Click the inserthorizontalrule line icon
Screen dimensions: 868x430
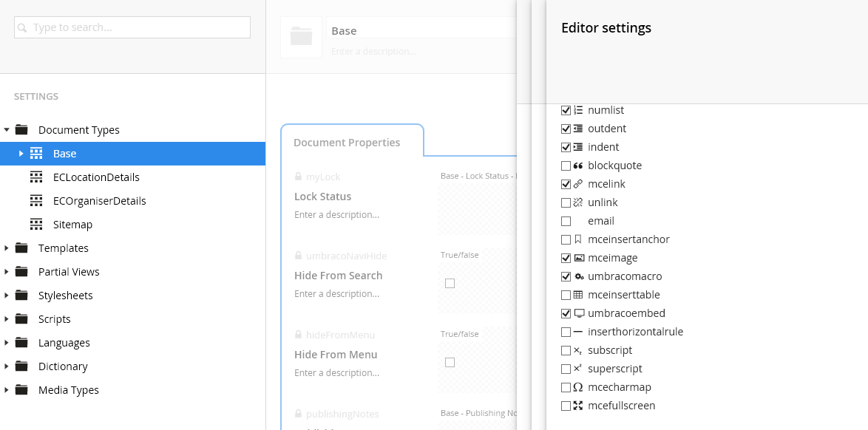pos(578,332)
